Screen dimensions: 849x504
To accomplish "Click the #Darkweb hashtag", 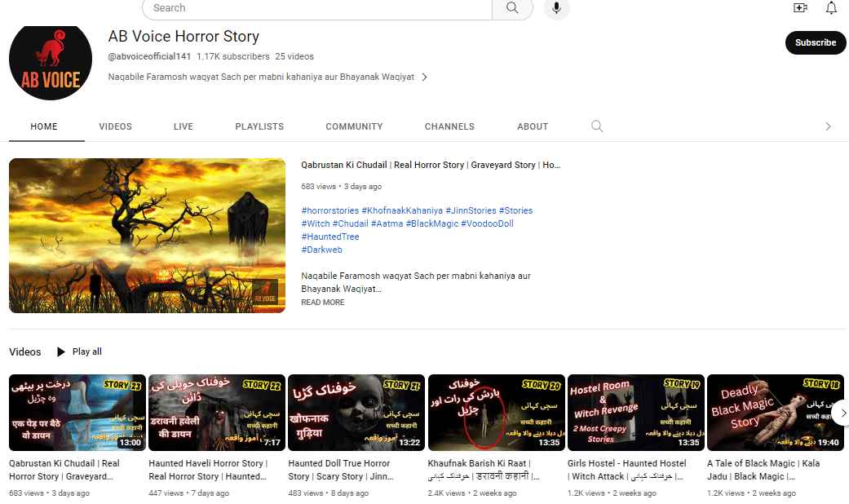I will [321, 250].
